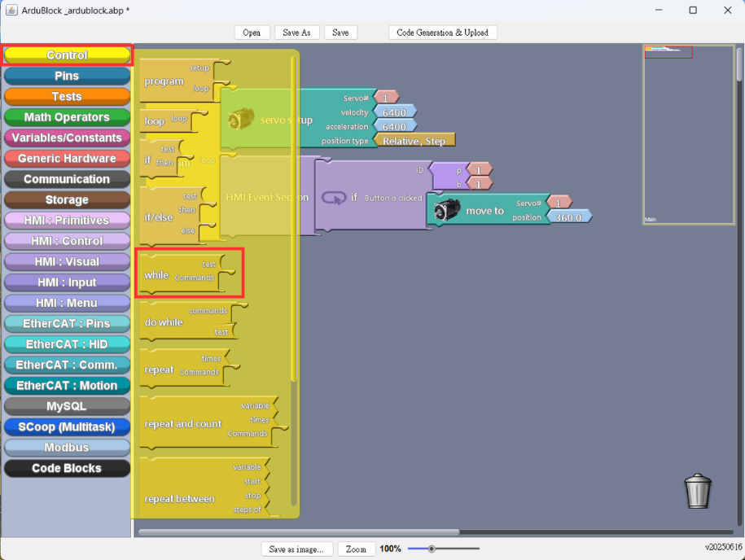This screenshot has height=560, width=745.
Task: Select the servo setup motor icon
Action: (241, 119)
